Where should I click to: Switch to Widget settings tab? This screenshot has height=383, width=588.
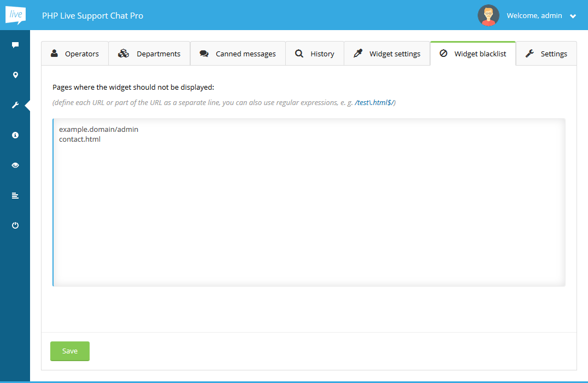387,54
